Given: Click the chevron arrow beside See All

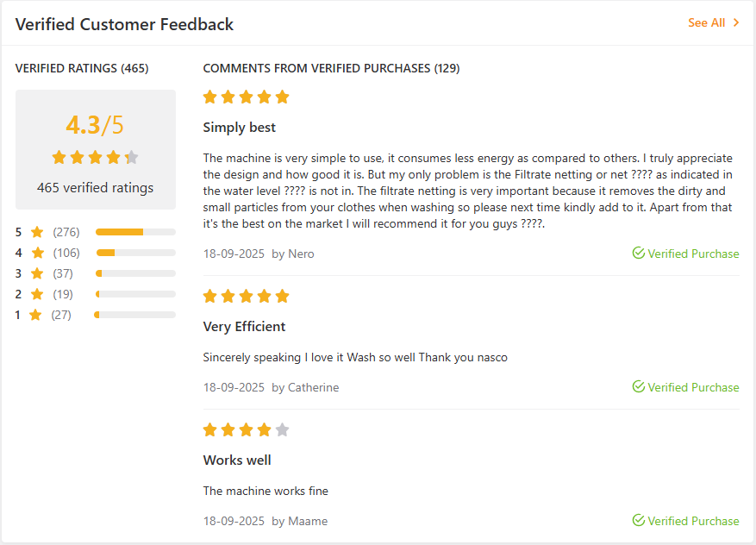Looking at the screenshot, I should point(736,23).
